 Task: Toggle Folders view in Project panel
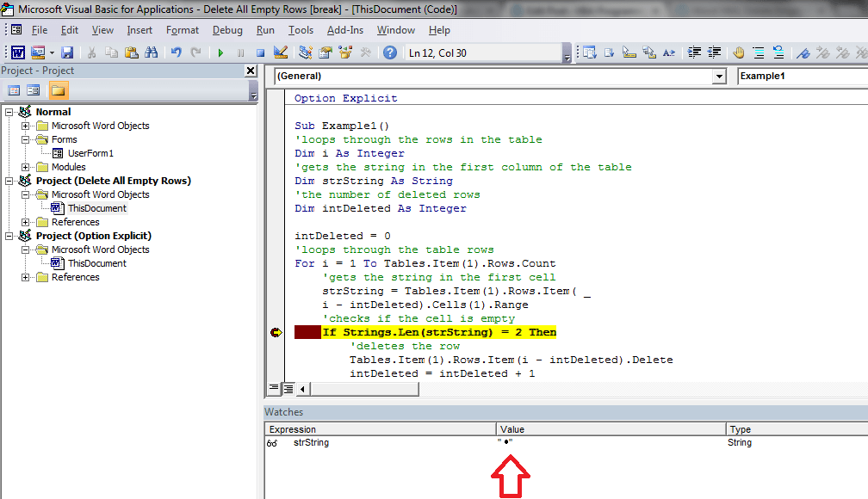coord(59,90)
